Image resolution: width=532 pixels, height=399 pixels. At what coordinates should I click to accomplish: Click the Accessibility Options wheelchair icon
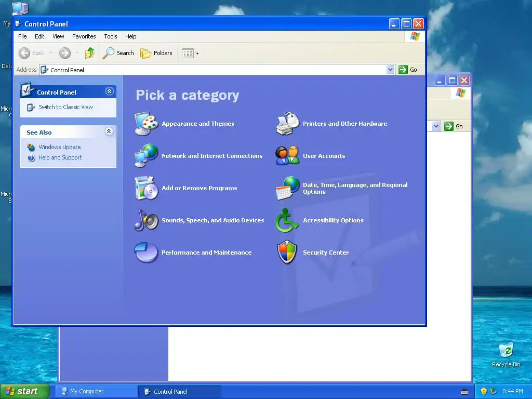pyautogui.click(x=288, y=220)
